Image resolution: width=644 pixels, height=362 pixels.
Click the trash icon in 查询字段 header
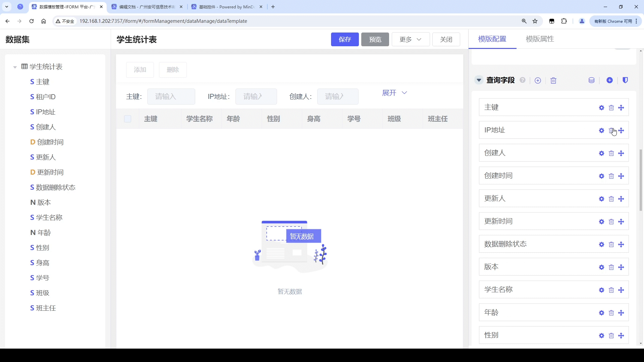(x=553, y=80)
